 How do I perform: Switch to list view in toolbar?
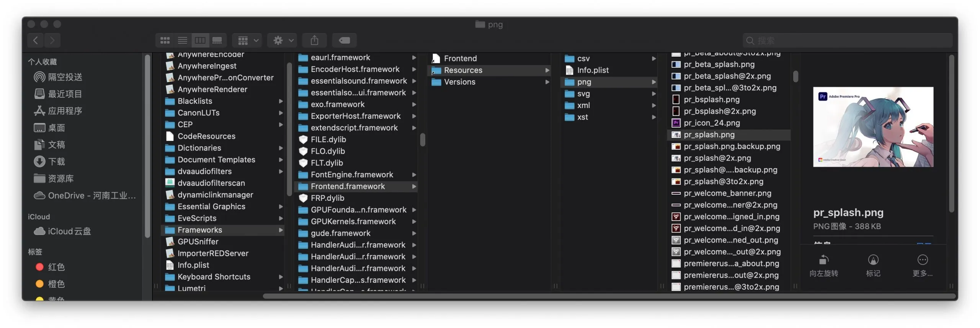pyautogui.click(x=183, y=40)
